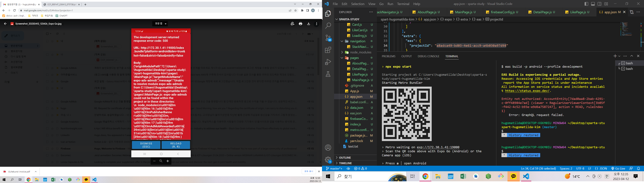Viewport: 644px width, 183px height.
Task: Open the 연결 앱 dropdown in image viewer
Action: pos(160,24)
